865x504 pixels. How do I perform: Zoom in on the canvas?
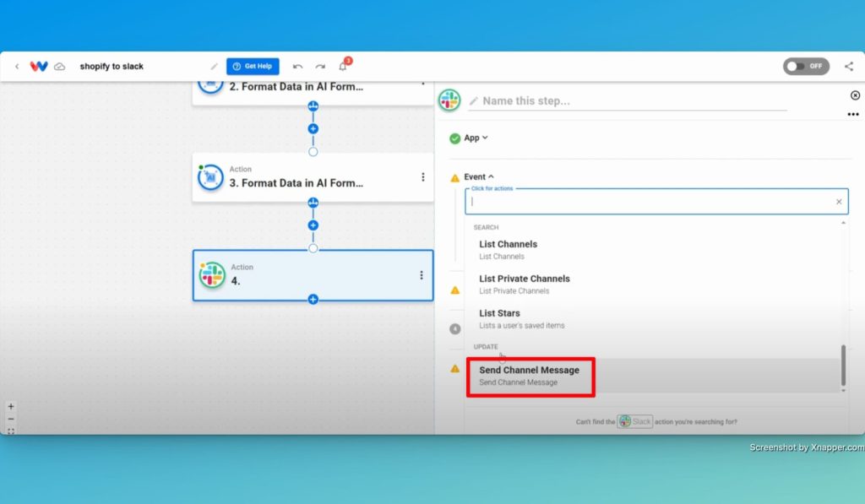pyautogui.click(x=10, y=406)
